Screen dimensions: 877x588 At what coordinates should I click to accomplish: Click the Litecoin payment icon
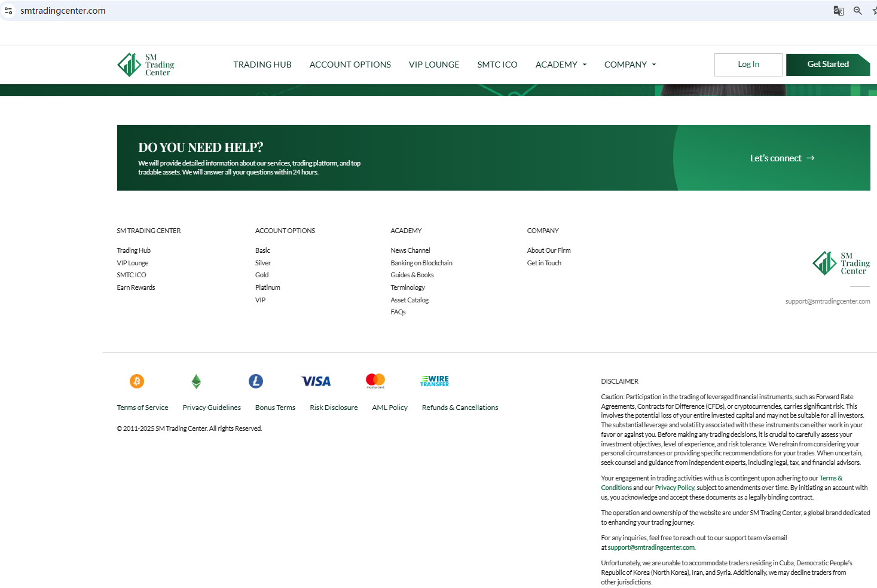pos(256,381)
